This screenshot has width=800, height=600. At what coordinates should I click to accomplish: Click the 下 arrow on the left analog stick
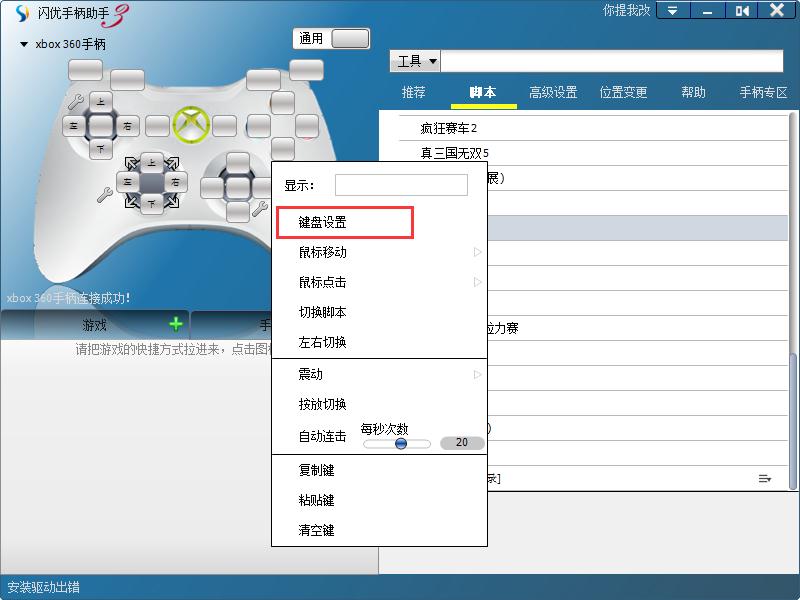click(x=101, y=146)
